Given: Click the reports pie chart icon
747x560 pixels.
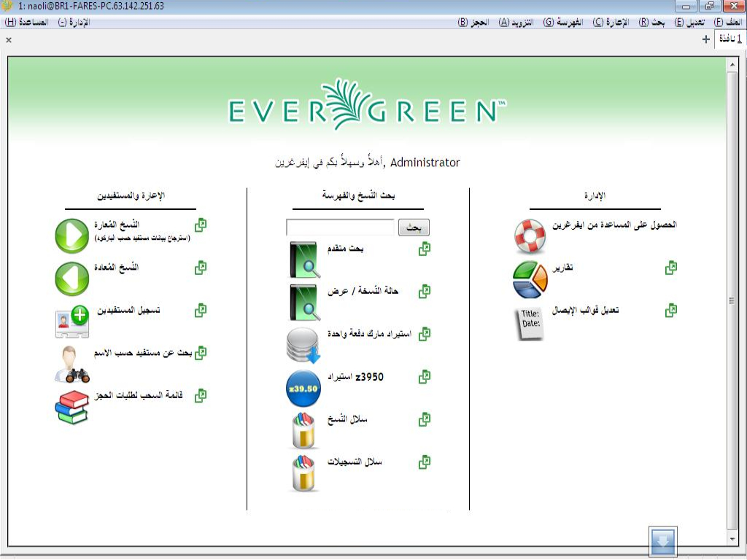Looking at the screenshot, I should 530,279.
